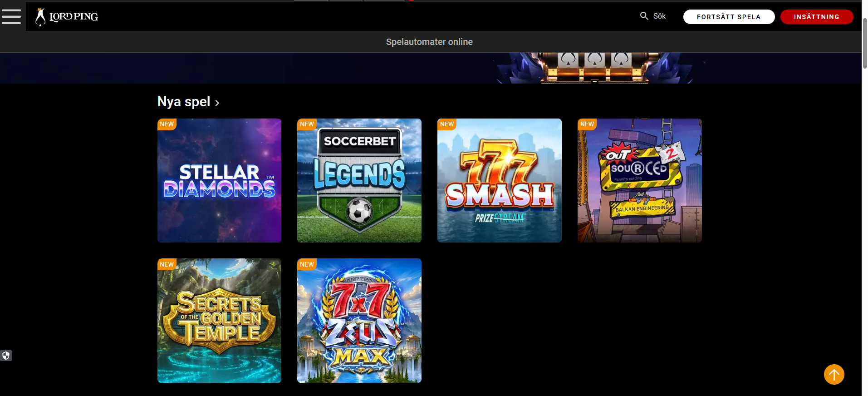Launch 7x7 Zeus Max game
The width and height of the screenshot is (868, 396).
point(359,321)
